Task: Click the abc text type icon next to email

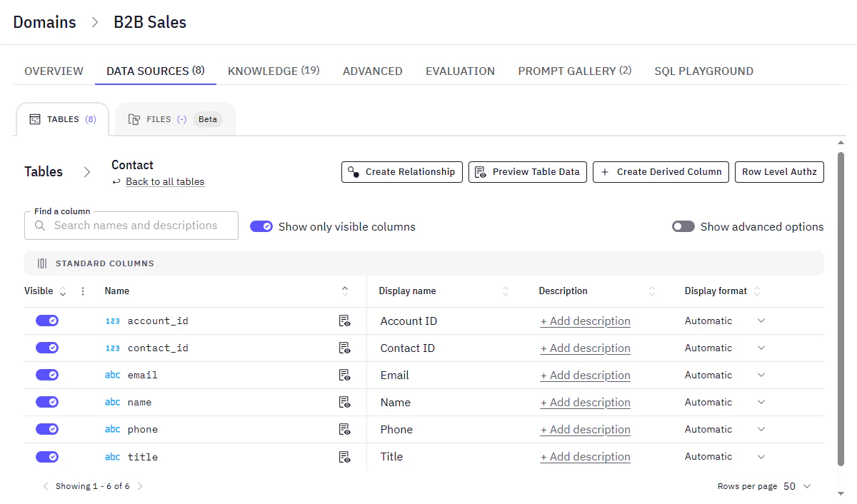Action: 112,375
